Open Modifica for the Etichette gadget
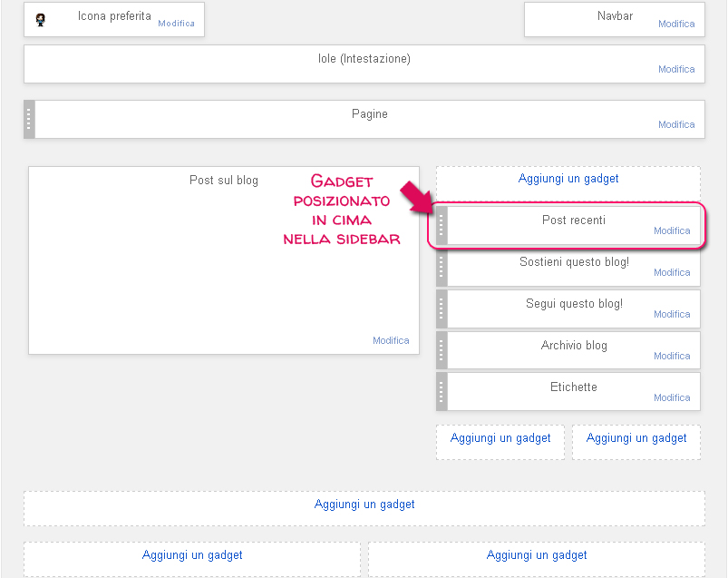This screenshot has width=728, height=578. coord(672,397)
